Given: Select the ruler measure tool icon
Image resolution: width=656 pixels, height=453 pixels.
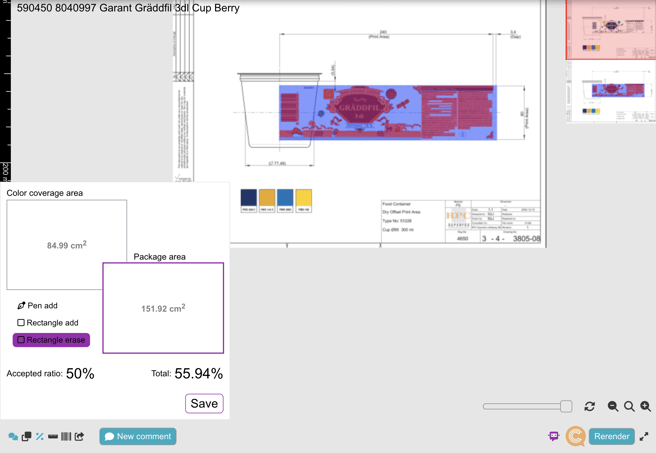Looking at the screenshot, I should 53,437.
